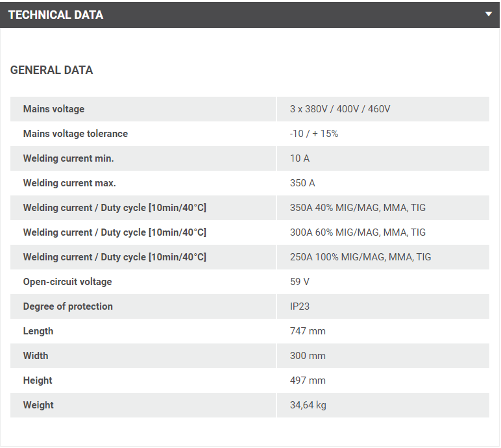
Task: Select the 10 A value cell
Action: (x=300, y=158)
